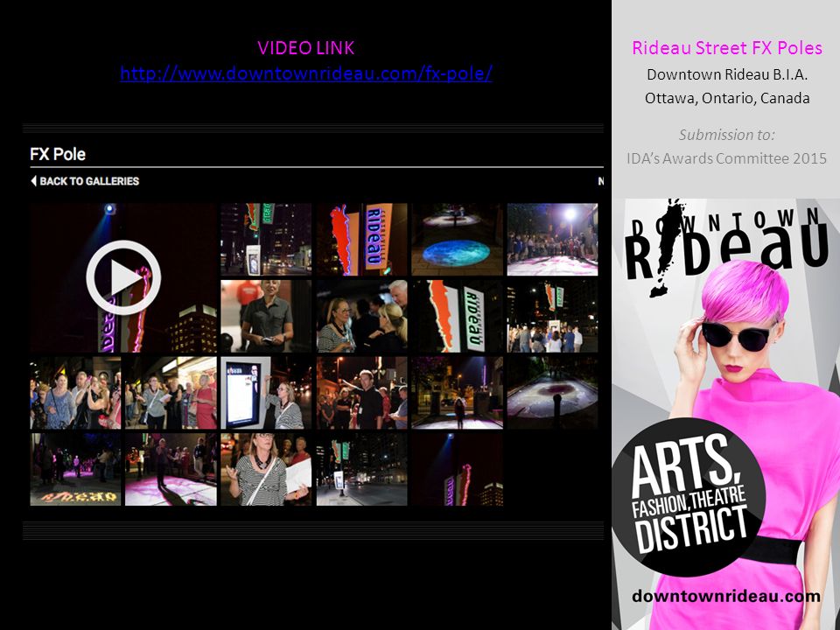840x630 pixels.
Task: Click the back arrow beside Back to Galleries
Action: pos(34,181)
